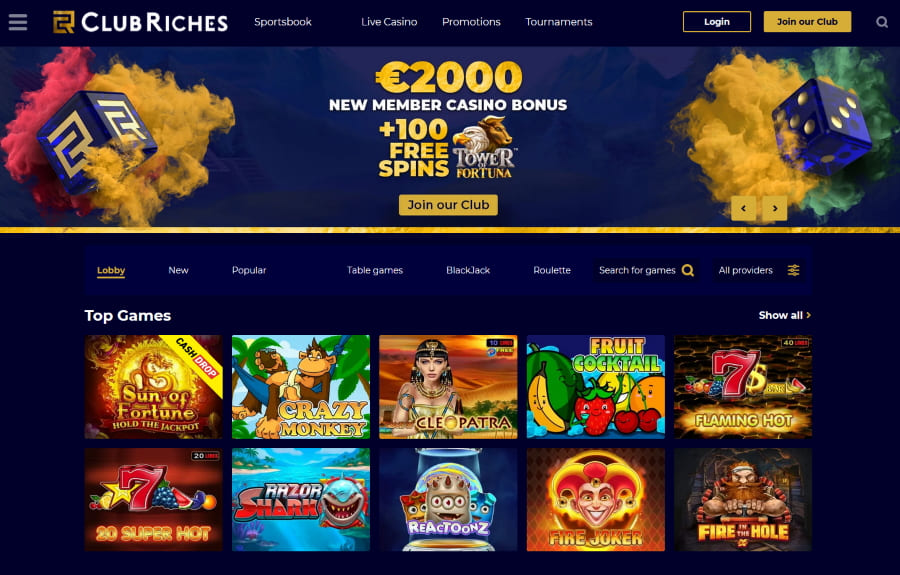Advance to next banner slide arrow

[x=775, y=208]
